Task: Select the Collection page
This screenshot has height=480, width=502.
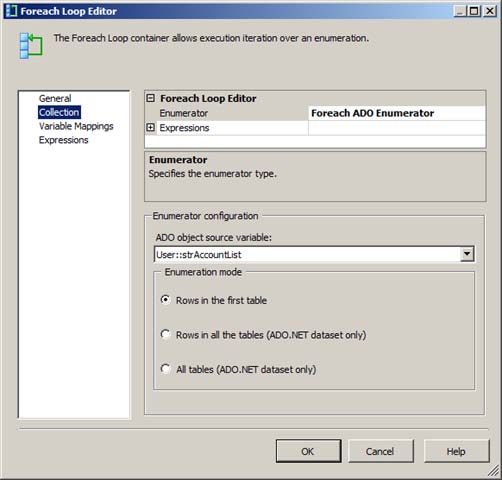Action: (x=59, y=112)
